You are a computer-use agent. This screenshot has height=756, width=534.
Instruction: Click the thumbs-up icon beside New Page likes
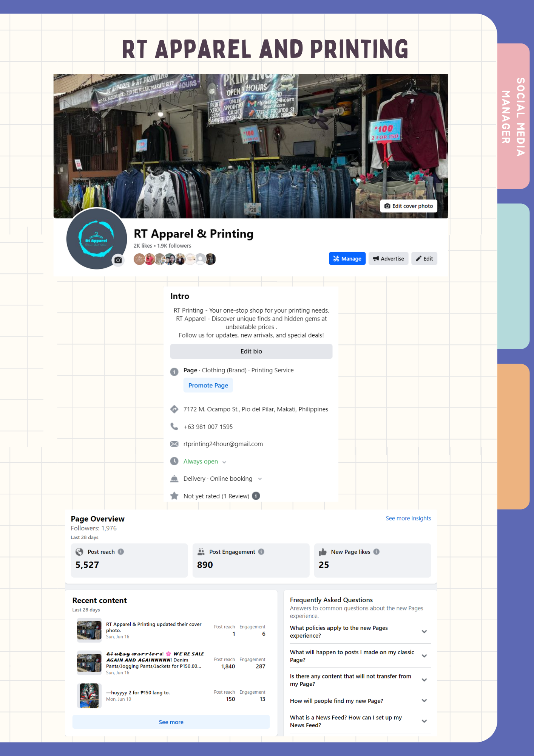[x=323, y=552]
